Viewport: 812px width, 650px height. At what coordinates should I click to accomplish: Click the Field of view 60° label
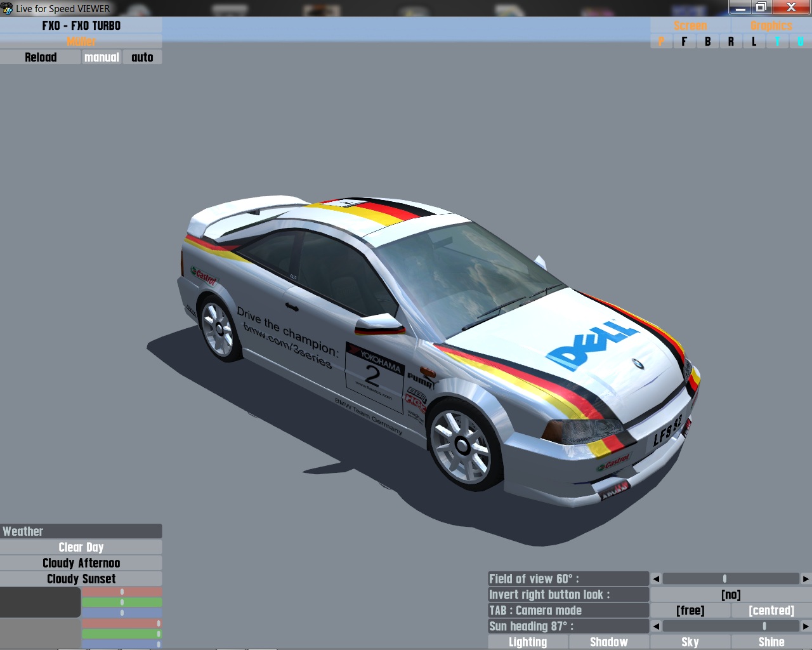pos(568,579)
